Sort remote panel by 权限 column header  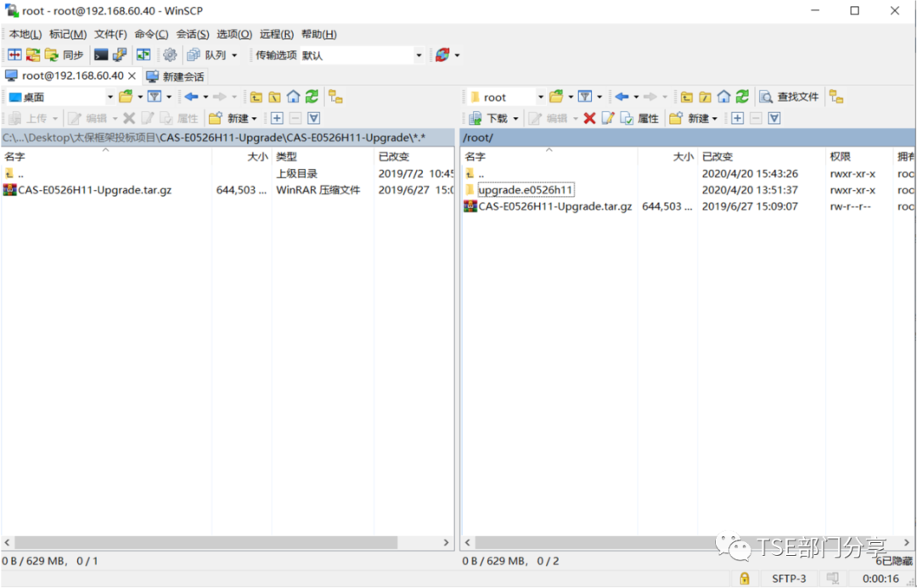[859, 157]
